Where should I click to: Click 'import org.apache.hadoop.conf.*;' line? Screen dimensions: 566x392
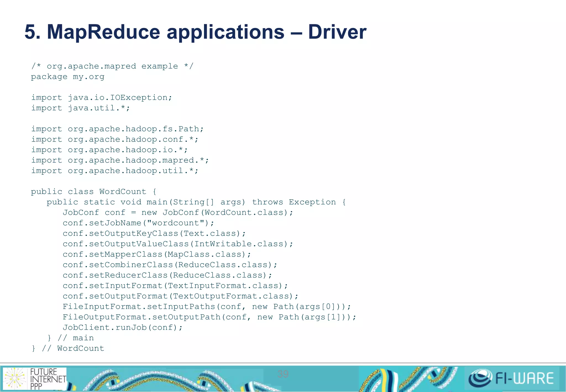[x=115, y=140]
